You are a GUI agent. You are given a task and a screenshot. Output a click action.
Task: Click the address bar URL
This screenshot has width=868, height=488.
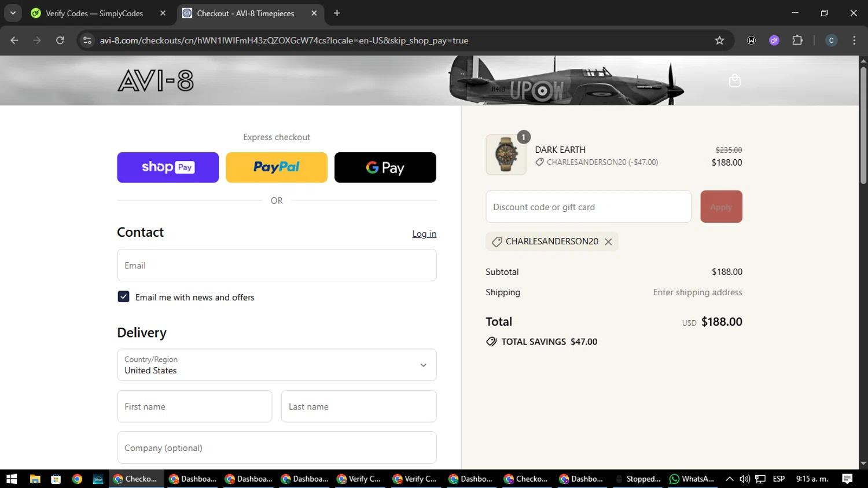[x=284, y=41]
